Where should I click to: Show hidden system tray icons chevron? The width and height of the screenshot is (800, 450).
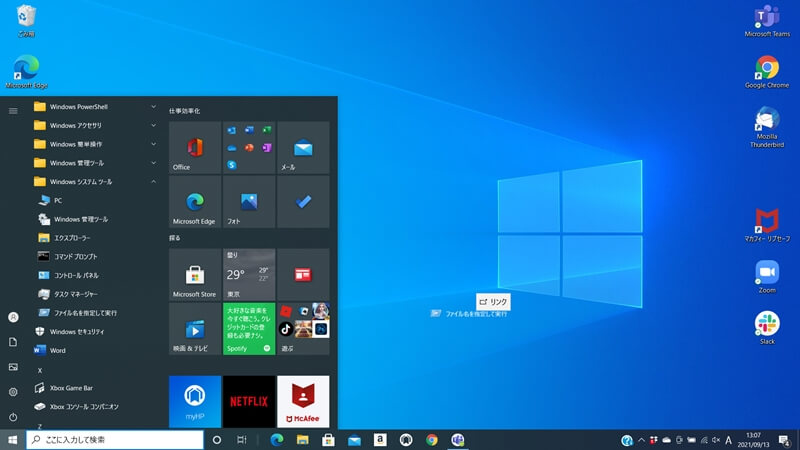641,440
